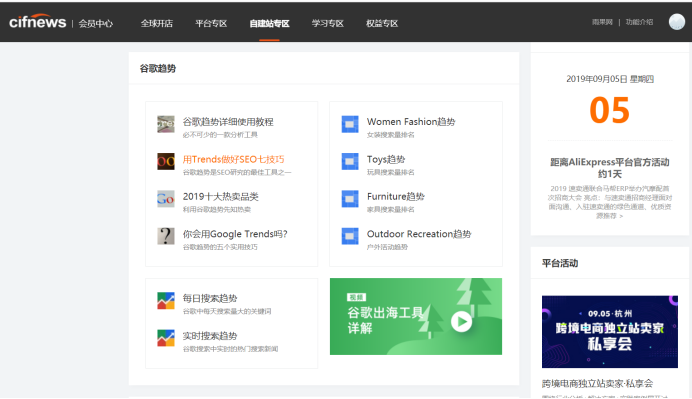692x399 pixels.
Task: Click the 平台活动 section heading
Action: coord(560,263)
